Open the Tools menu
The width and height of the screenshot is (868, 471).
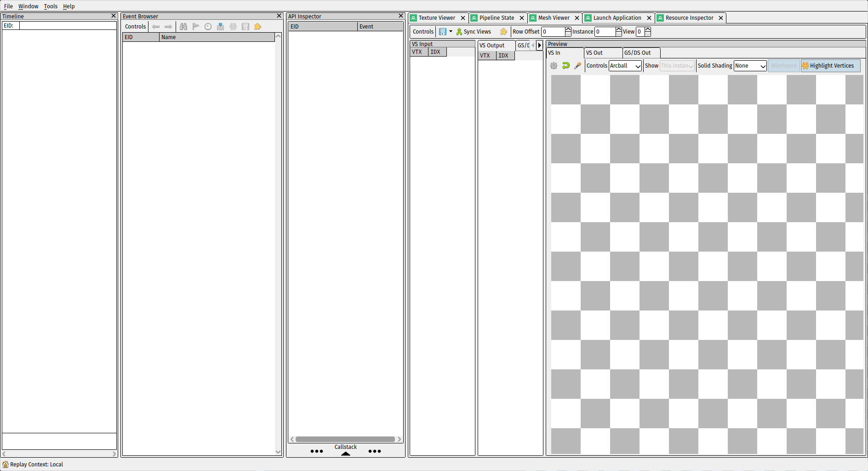(x=51, y=6)
